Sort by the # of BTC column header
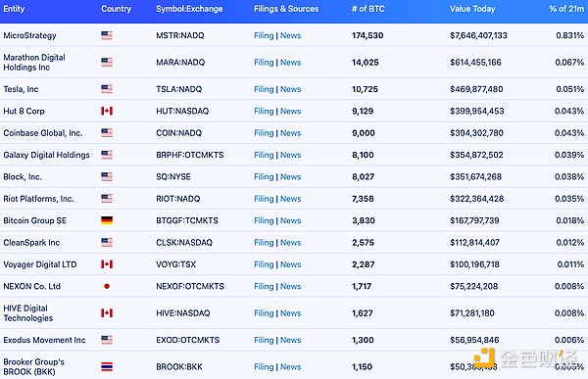This screenshot has width=588, height=379. 368,9
